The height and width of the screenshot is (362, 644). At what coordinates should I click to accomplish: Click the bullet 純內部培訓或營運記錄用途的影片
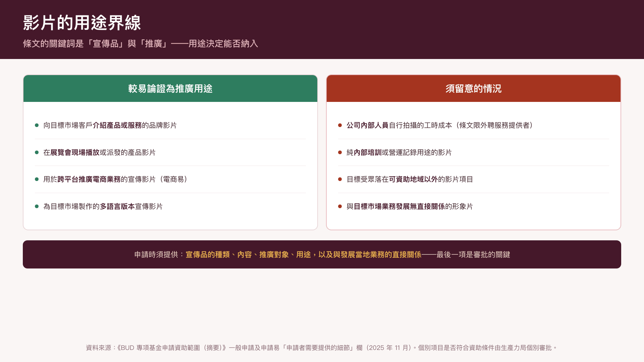pyautogui.click(x=399, y=153)
